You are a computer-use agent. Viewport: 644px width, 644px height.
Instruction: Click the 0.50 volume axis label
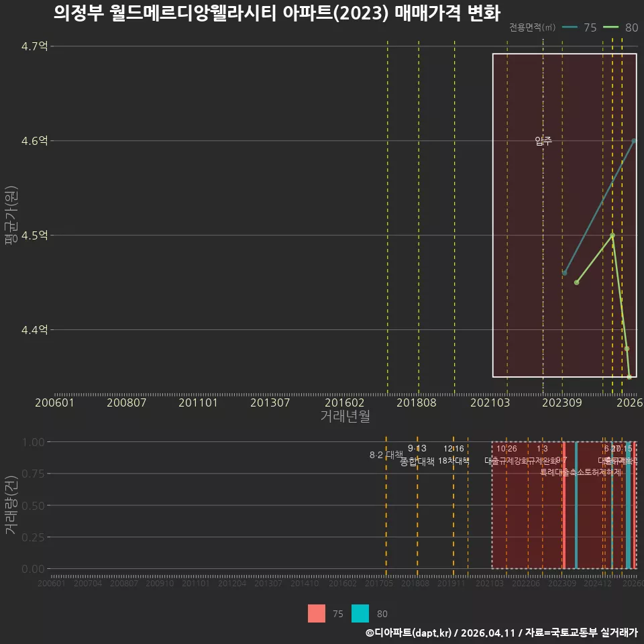click(34, 506)
